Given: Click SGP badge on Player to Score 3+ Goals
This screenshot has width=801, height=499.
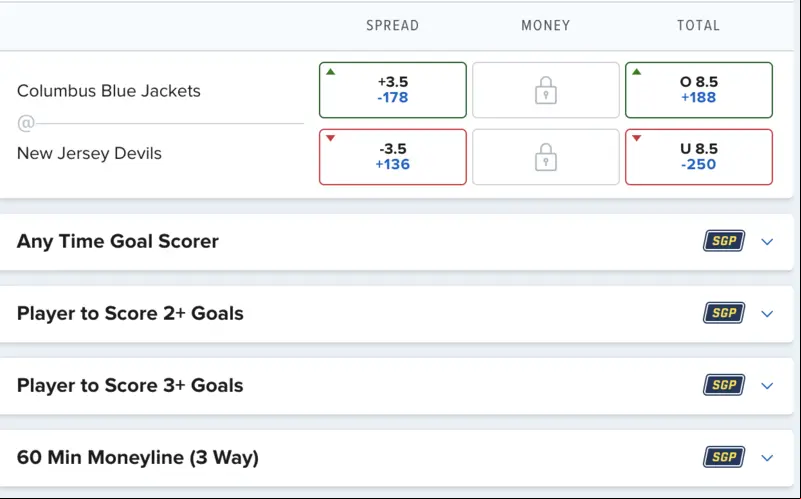Looking at the screenshot, I should pos(724,385).
